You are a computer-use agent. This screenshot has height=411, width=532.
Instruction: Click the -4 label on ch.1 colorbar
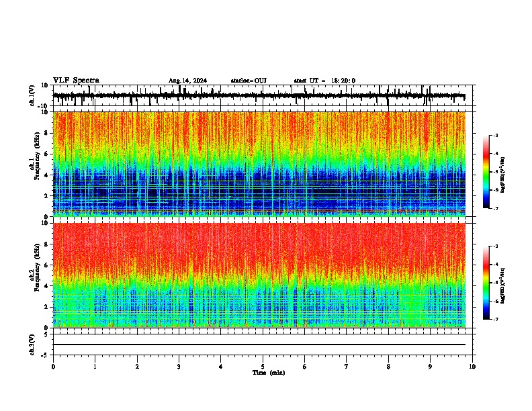point(496,154)
